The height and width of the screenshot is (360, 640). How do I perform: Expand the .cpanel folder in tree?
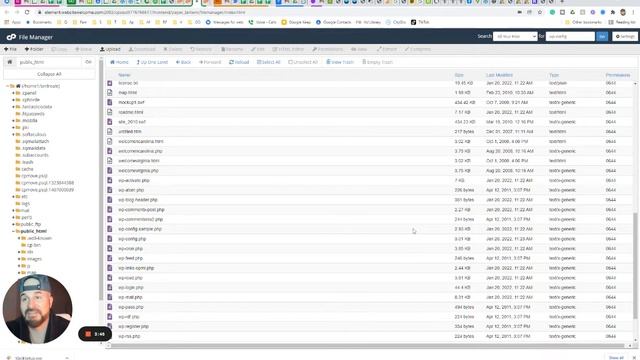[13, 93]
